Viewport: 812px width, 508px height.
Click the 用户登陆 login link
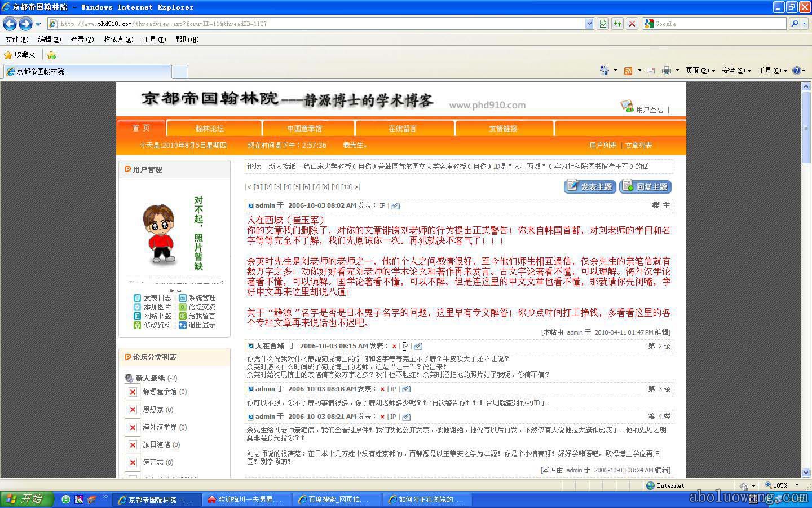coord(649,110)
